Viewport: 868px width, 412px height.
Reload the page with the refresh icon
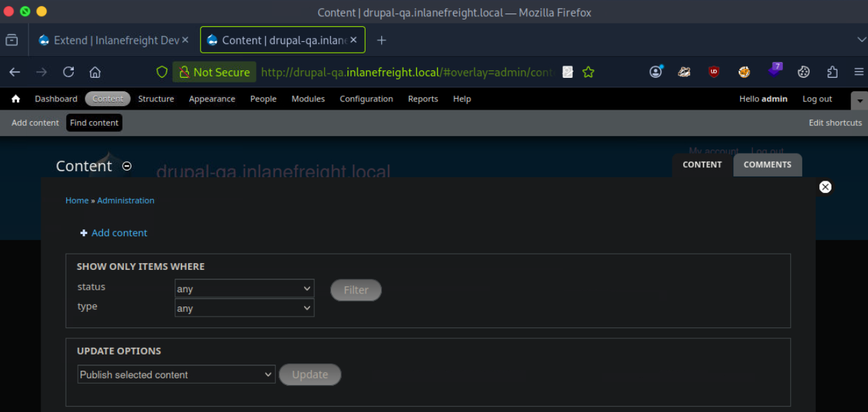point(68,72)
